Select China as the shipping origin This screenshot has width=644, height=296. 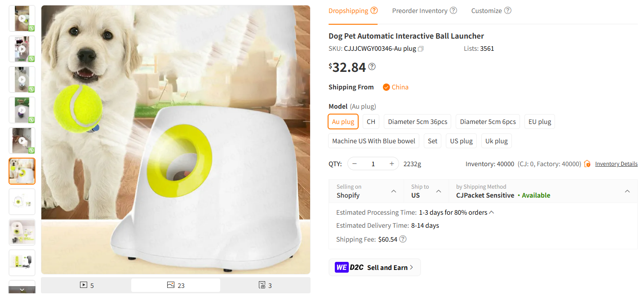395,87
